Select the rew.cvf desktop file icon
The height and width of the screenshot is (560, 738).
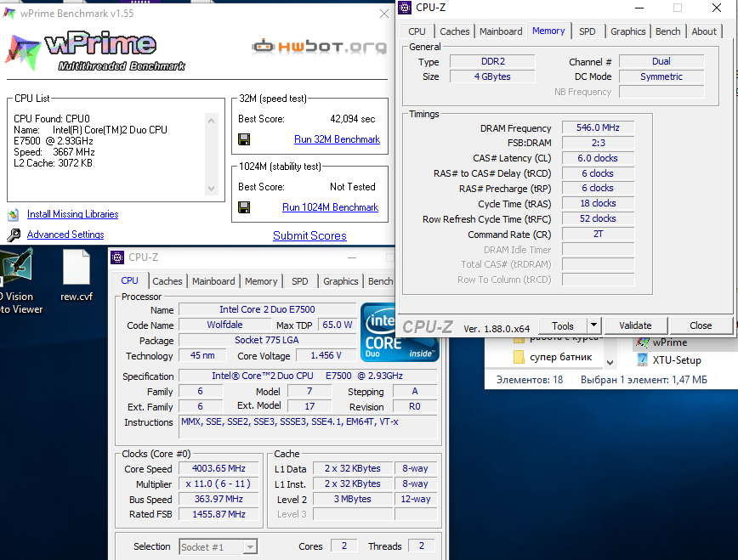click(x=77, y=267)
